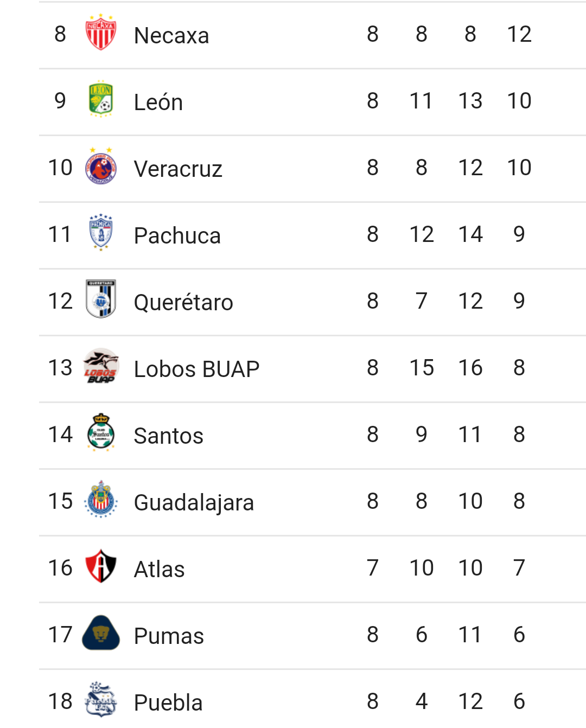Screen dimensions: 586x728
Task: Select the Guadalajara Chivas crest
Action: pos(101,500)
